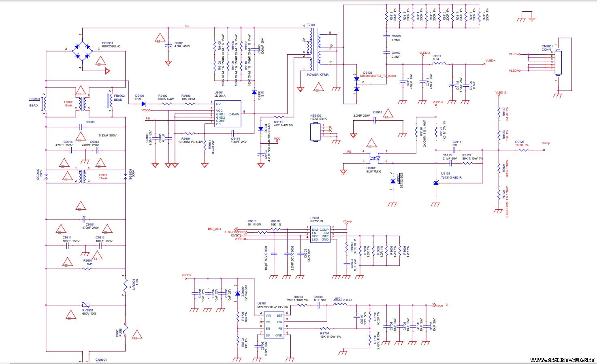This screenshot has height=364, width=597.
Task: Select the F9901 fuse symbol
Action: (x=125, y=330)
